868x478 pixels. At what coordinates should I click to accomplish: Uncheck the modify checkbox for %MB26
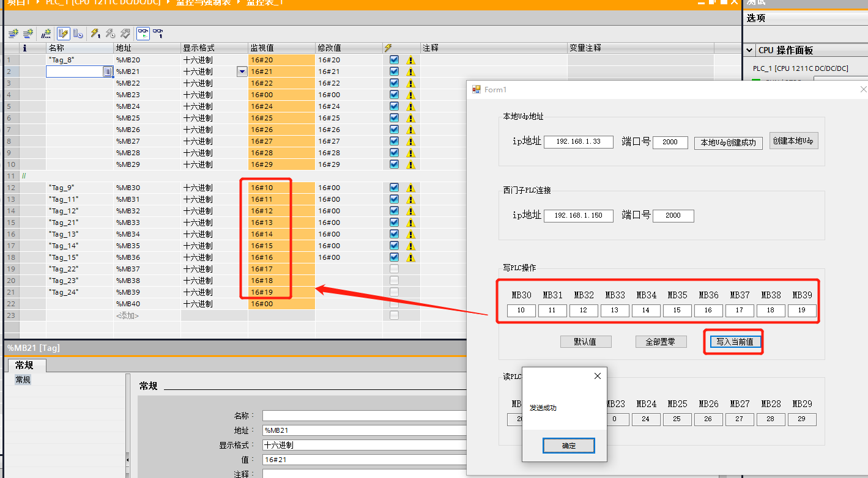click(394, 130)
